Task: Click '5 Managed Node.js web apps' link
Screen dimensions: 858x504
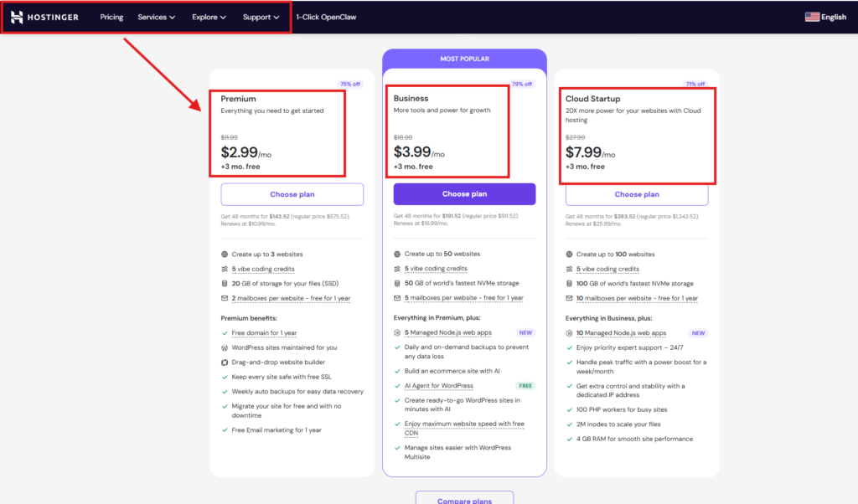Action: [448, 332]
